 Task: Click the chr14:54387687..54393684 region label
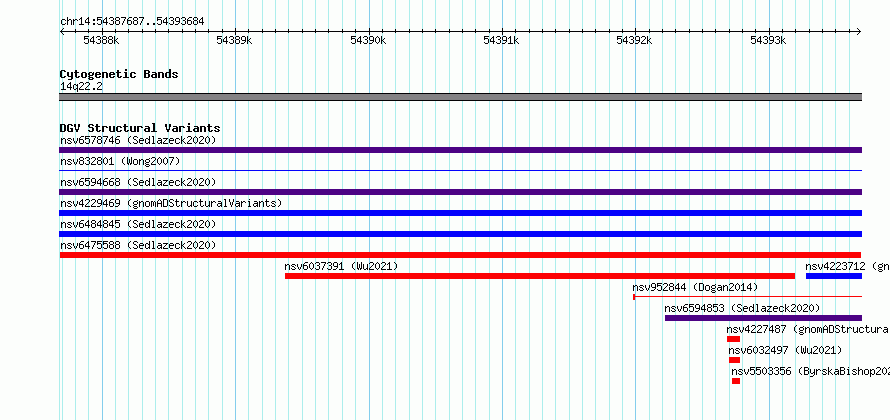tap(132, 22)
